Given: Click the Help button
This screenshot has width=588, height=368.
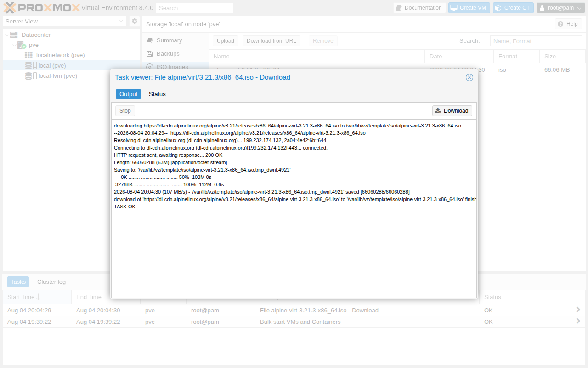Looking at the screenshot, I should click(x=568, y=24).
